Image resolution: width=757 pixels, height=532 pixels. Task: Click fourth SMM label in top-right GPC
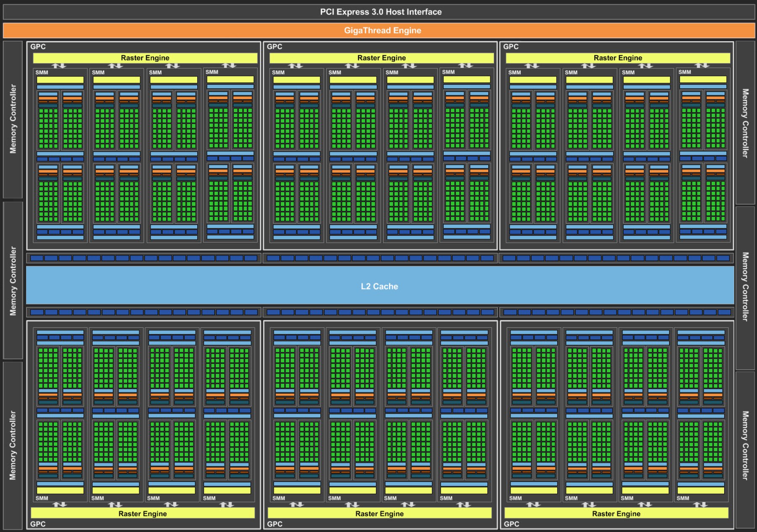click(684, 72)
